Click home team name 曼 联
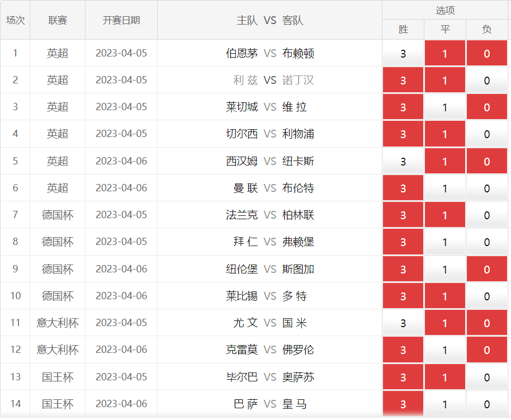The height and width of the screenshot is (420, 511). pyautogui.click(x=245, y=188)
